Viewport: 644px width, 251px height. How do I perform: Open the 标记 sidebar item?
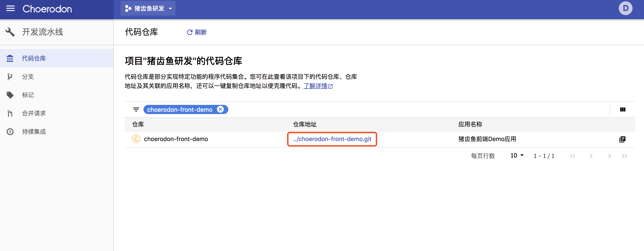click(57, 95)
